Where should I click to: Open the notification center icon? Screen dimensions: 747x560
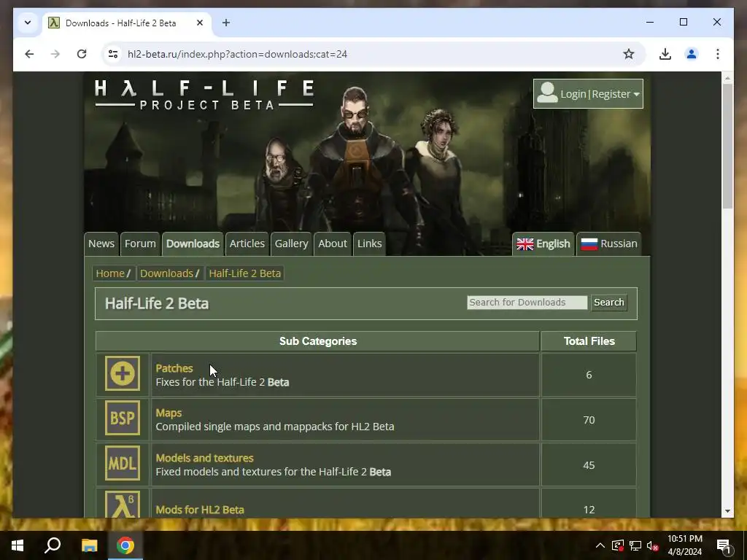(x=724, y=545)
